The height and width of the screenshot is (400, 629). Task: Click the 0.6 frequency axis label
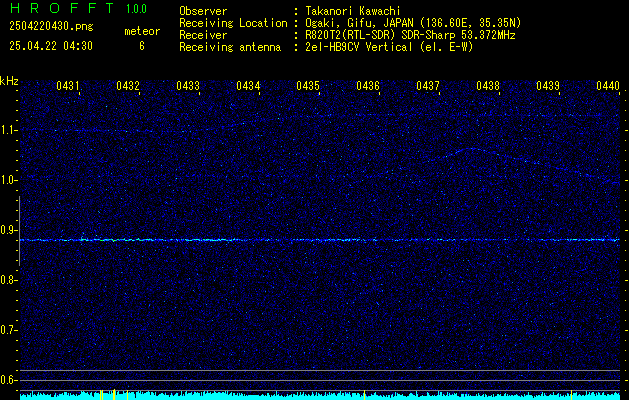(x=8, y=380)
